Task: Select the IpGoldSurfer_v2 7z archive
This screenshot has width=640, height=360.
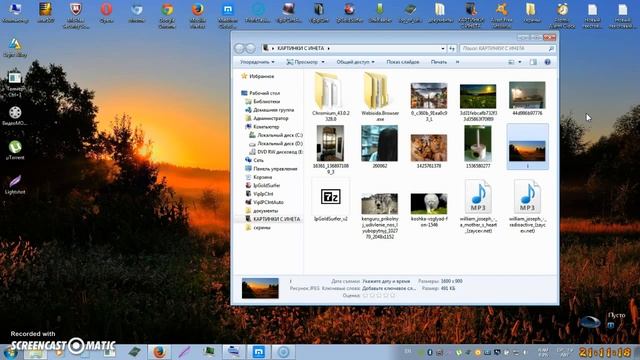Action: (331, 200)
